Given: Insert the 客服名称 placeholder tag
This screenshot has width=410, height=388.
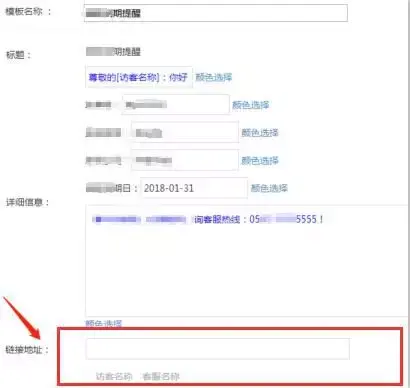Looking at the screenshot, I should [161, 377].
